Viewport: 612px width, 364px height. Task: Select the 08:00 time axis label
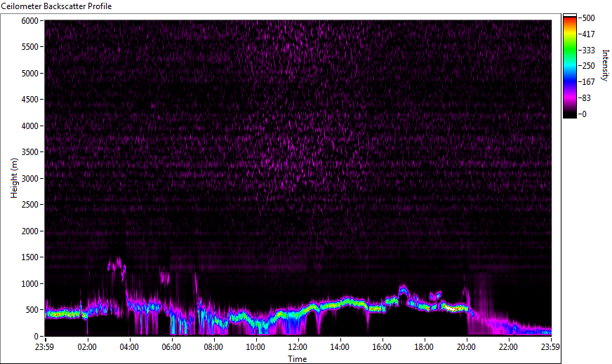(x=213, y=347)
